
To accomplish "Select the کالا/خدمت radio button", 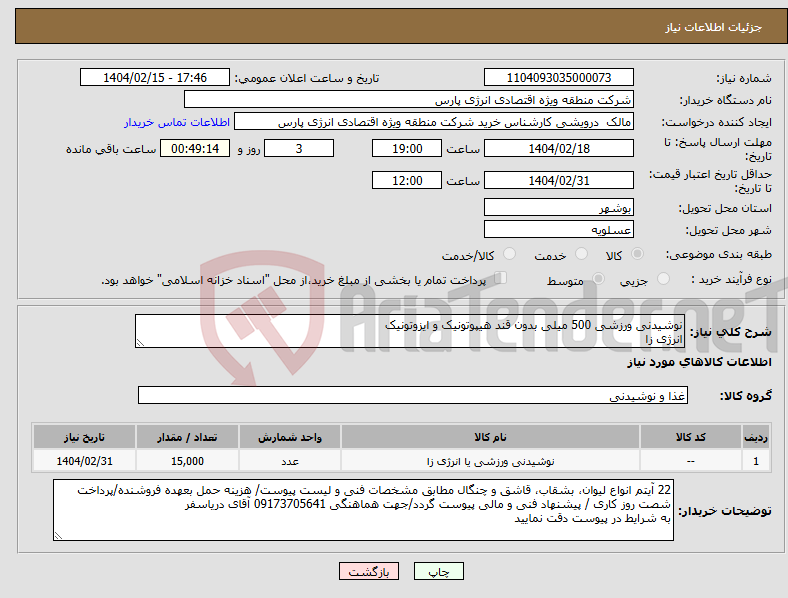I will (510, 254).
